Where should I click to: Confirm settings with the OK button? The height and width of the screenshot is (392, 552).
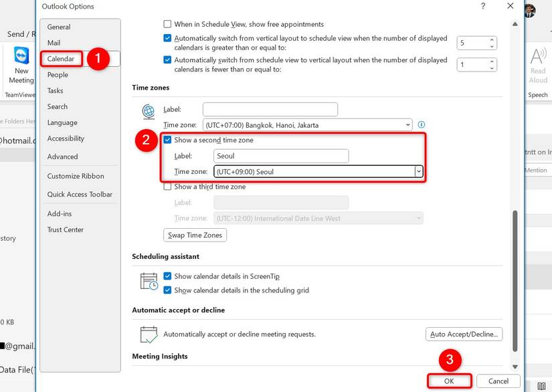449,380
